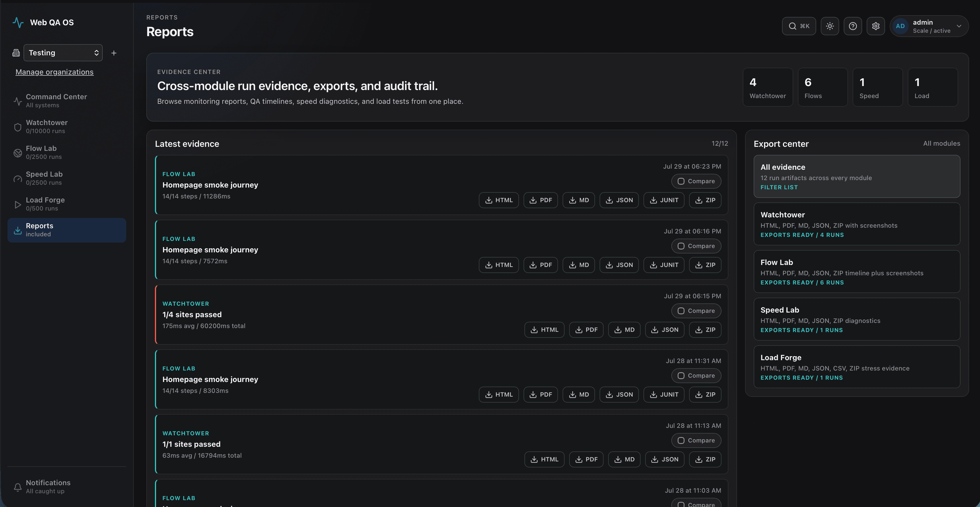Download ZIP for the 1/1 sites passed run
Viewport: 980px width, 507px height.
[x=705, y=459]
